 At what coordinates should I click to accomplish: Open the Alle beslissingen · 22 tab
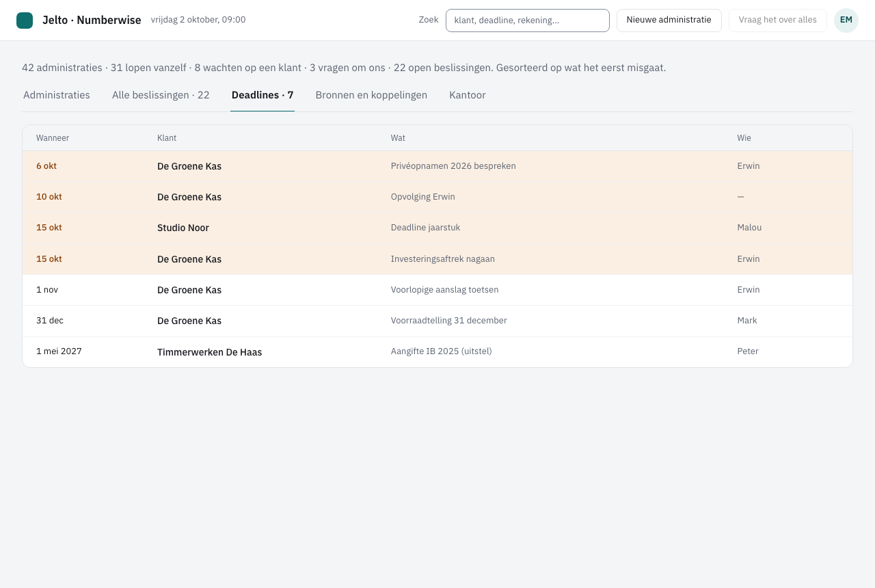[x=161, y=95]
